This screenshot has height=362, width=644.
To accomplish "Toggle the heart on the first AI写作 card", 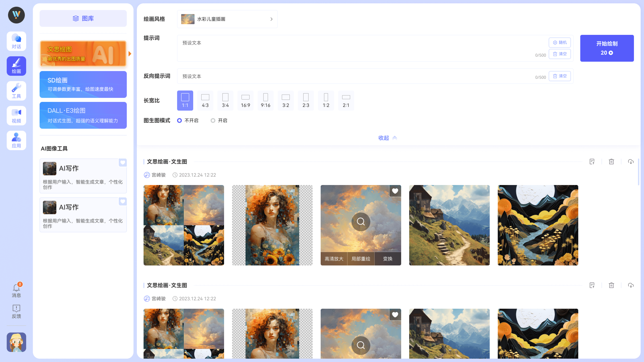I will tap(122, 163).
